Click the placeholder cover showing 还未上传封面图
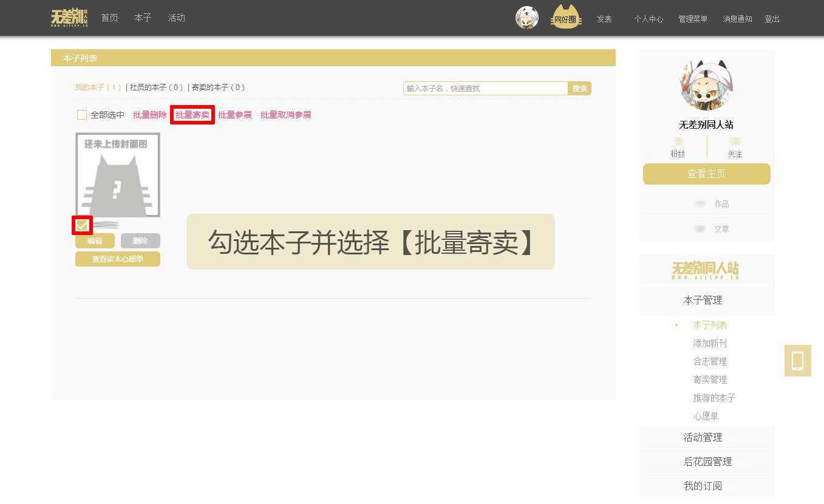Image resolution: width=824 pixels, height=504 pixels. coord(117,174)
